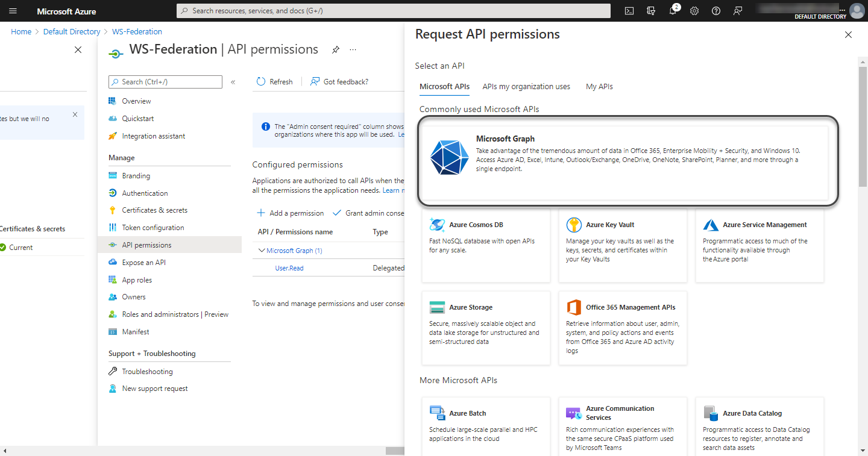Go to Home breadcrumb

tap(21, 32)
